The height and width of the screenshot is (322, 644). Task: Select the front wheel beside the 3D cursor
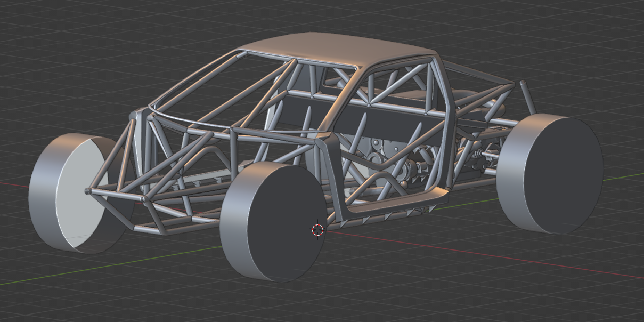273,221
